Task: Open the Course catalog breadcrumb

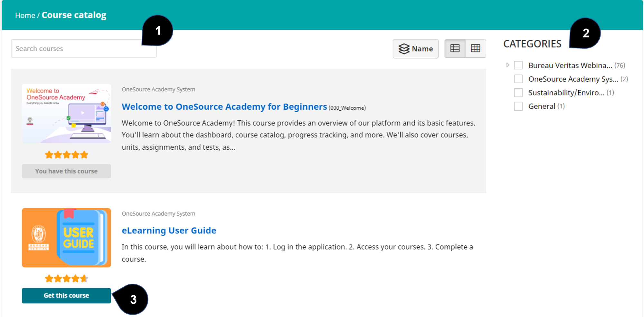Action: pyautogui.click(x=74, y=15)
